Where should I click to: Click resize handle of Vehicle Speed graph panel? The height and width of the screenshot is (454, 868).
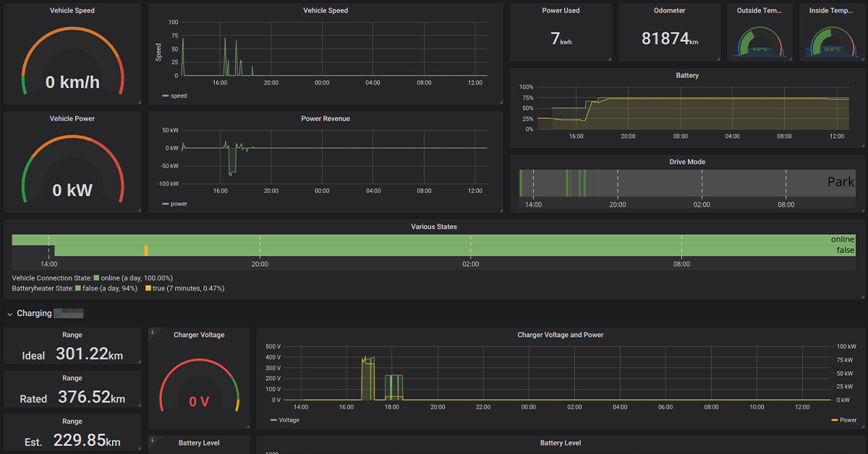point(501,102)
